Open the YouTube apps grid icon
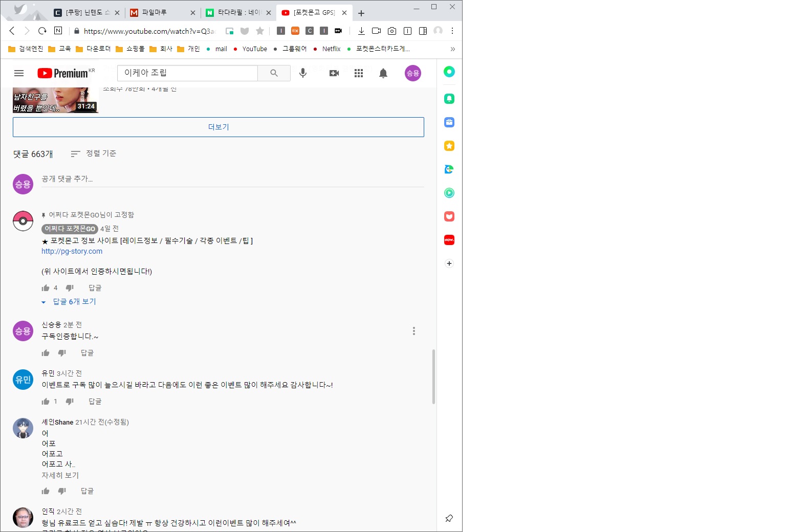 click(x=359, y=73)
